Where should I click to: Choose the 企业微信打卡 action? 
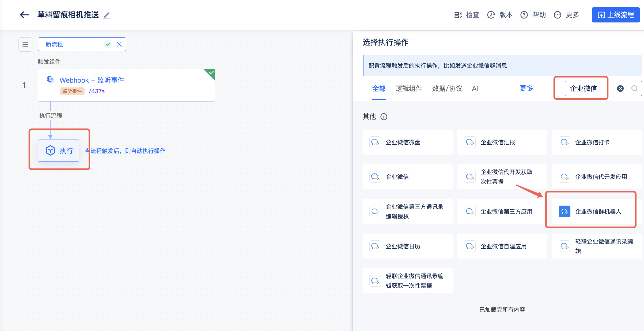tap(597, 142)
